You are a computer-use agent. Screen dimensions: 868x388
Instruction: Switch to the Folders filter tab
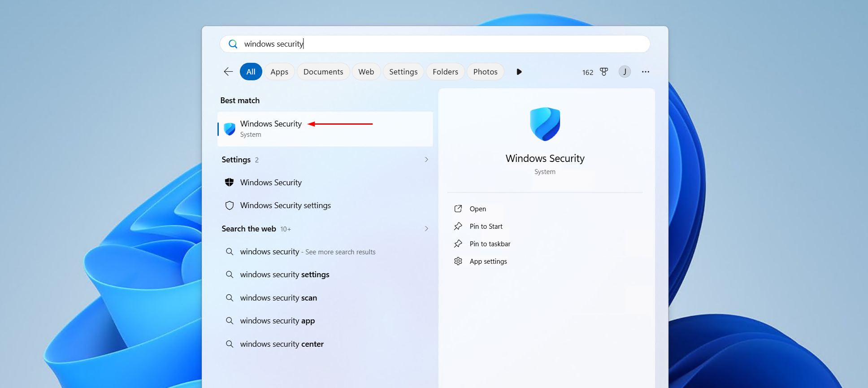[445, 72]
